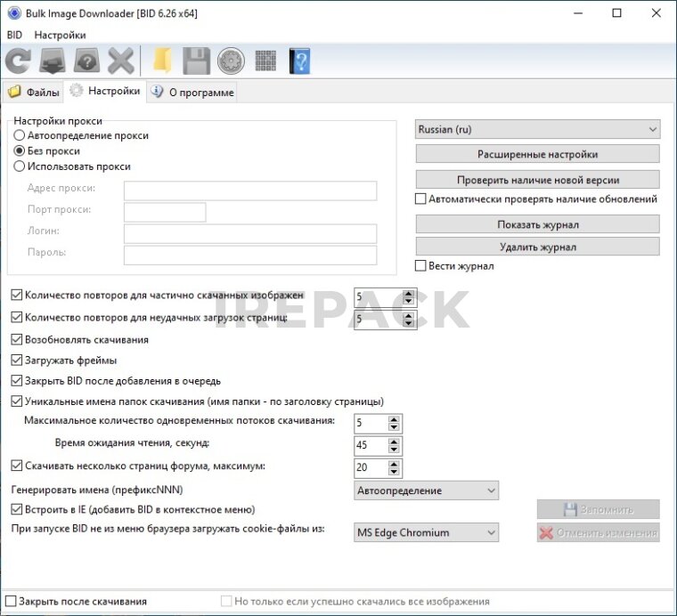Open the Russian (ru) language dropdown
Image resolution: width=677 pixels, height=616 pixels.
point(537,129)
